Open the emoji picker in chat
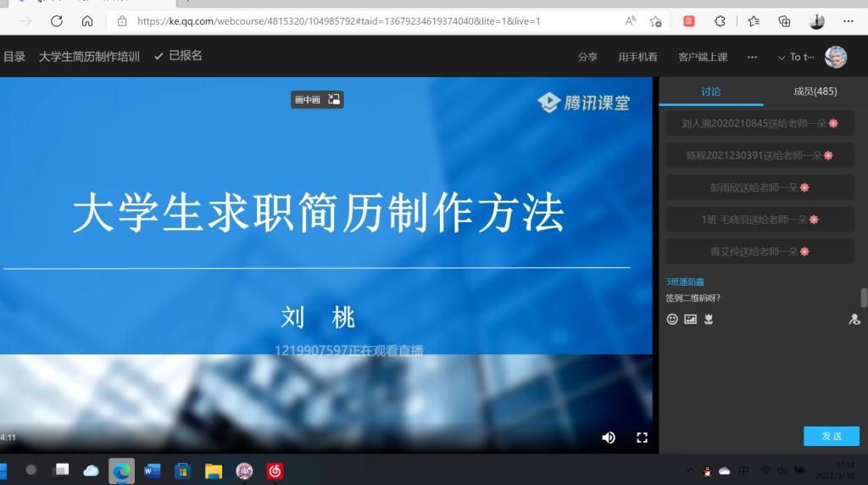This screenshot has height=485, width=868. 672,320
